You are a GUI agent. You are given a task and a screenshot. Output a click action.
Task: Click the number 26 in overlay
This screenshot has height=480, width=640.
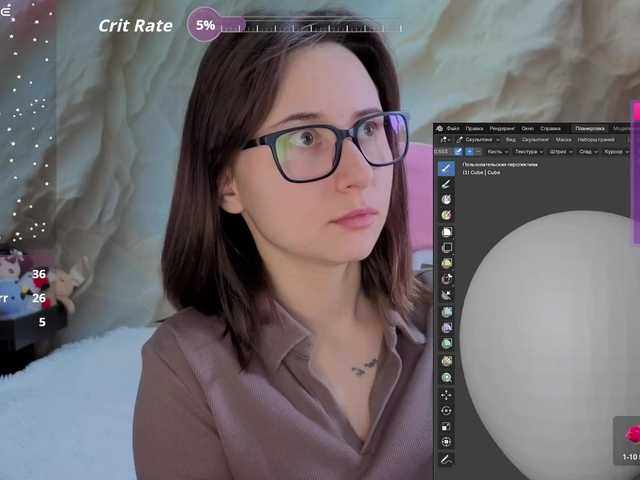tap(39, 298)
